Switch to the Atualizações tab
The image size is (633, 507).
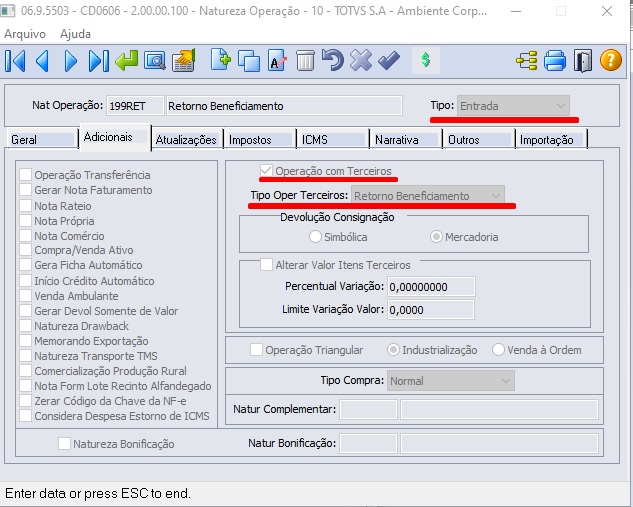[187, 140]
